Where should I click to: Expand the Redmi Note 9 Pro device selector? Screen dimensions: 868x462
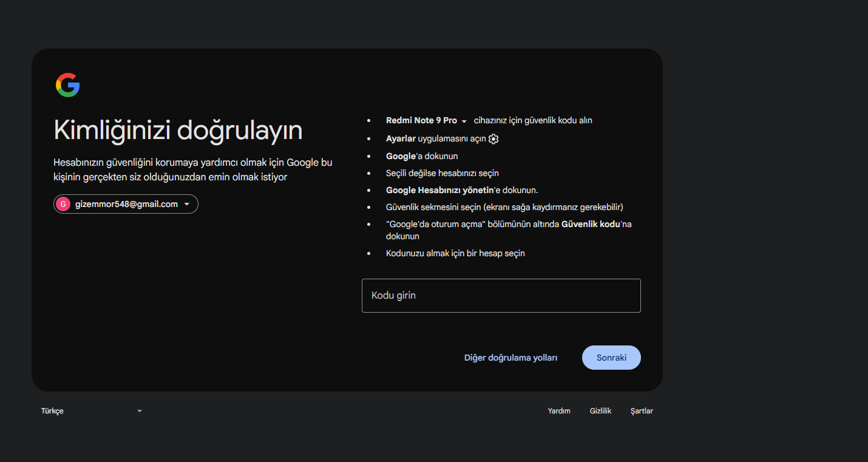[x=426, y=121]
